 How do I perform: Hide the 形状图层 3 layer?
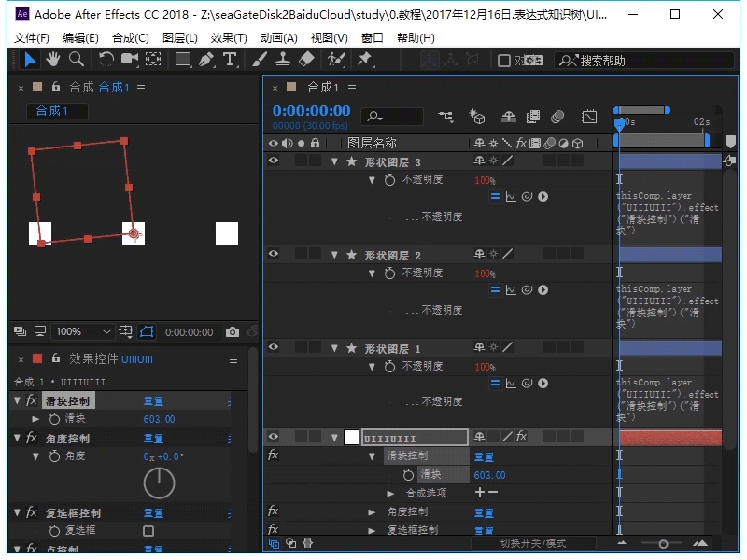click(x=274, y=160)
